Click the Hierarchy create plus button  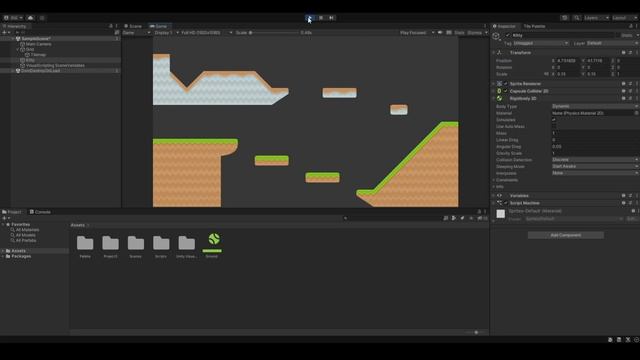[6, 32]
